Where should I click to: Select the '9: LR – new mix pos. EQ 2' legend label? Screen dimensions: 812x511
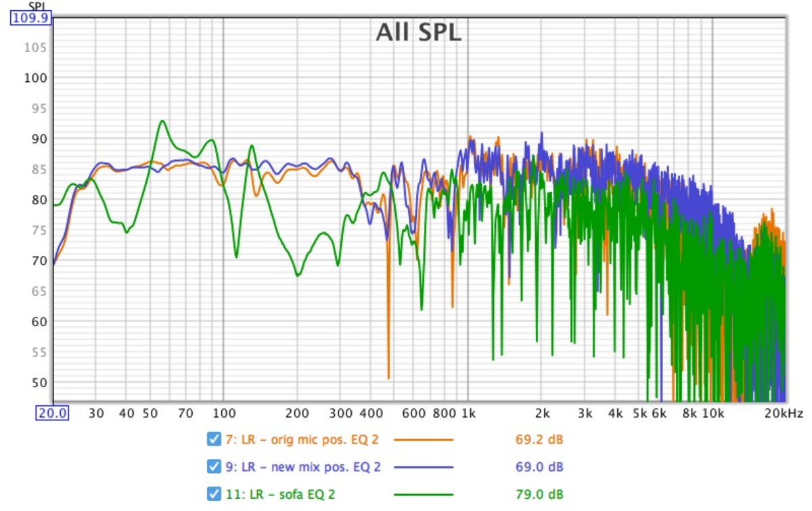coord(302,467)
